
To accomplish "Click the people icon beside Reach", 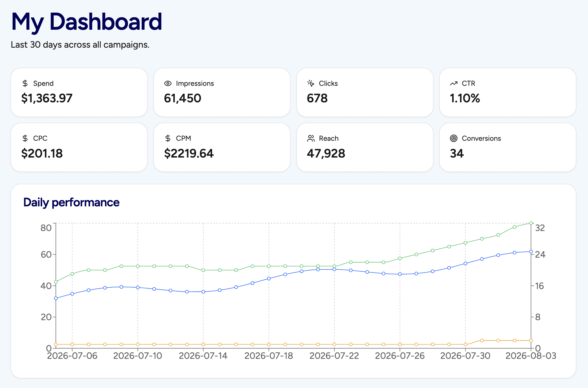I will point(311,138).
